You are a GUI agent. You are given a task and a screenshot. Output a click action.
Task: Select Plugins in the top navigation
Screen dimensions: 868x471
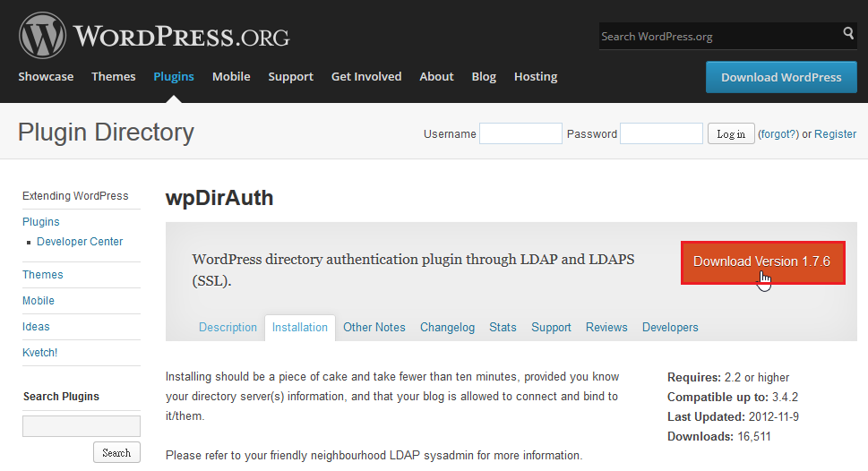point(174,76)
